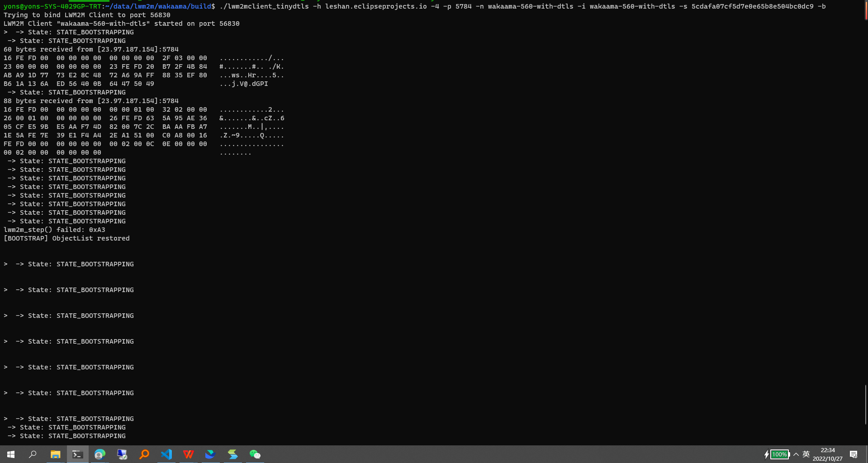Click the 22:34 clock to open calendar

pyautogui.click(x=827, y=450)
